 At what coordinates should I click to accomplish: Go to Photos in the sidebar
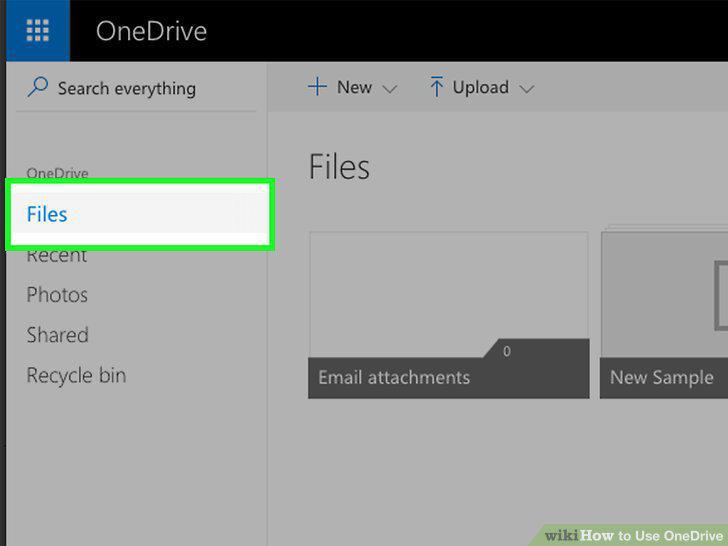point(57,295)
